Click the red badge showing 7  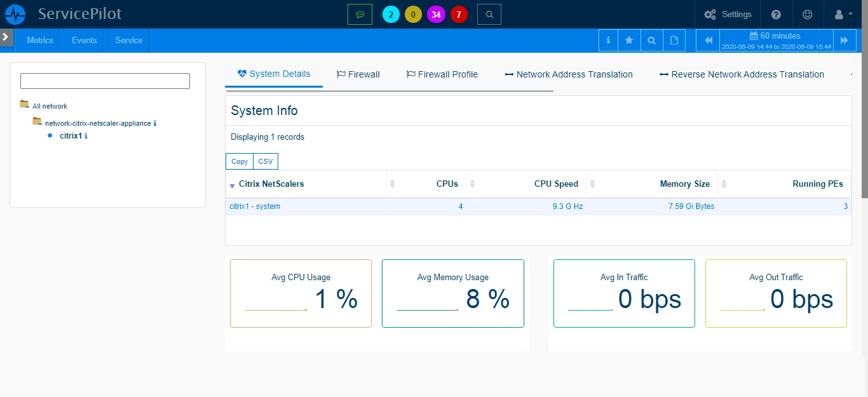click(459, 15)
